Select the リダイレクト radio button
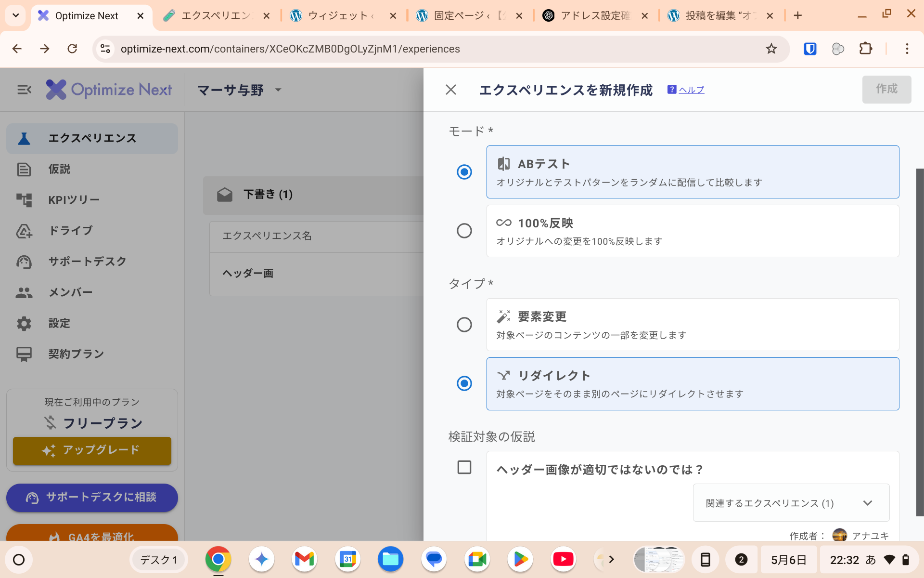The height and width of the screenshot is (578, 924). (x=464, y=383)
